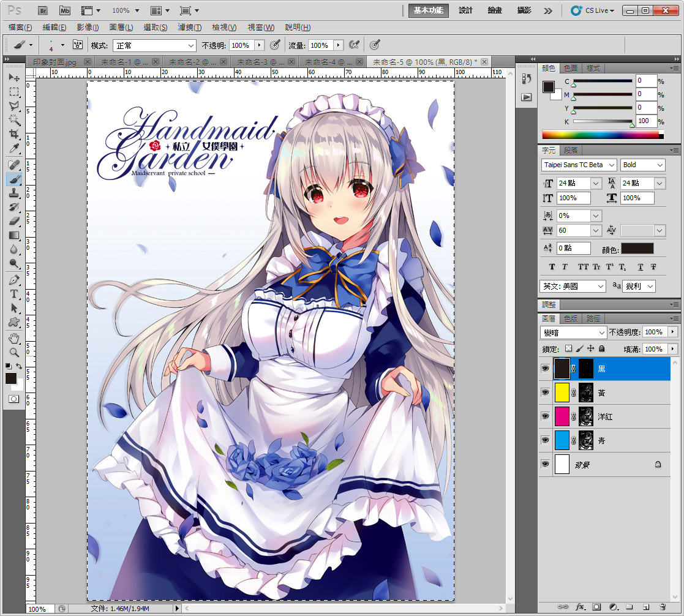Select the Dodge tool

click(14, 263)
